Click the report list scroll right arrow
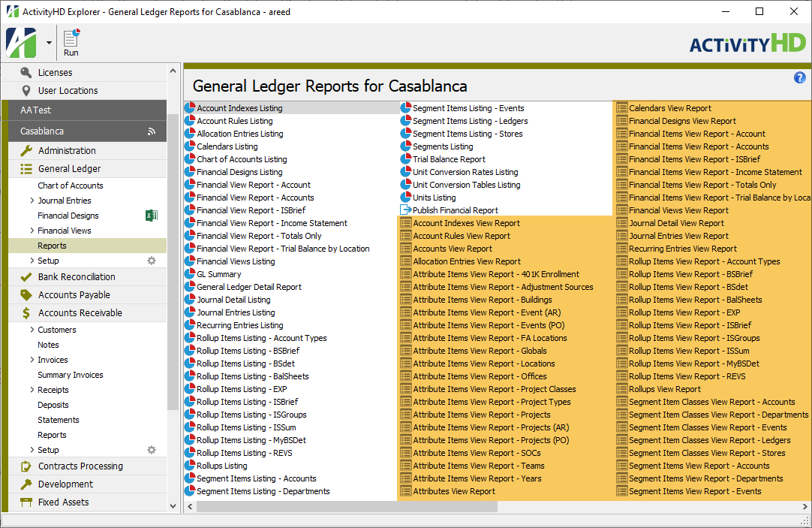This screenshot has width=812, height=528. [x=804, y=506]
